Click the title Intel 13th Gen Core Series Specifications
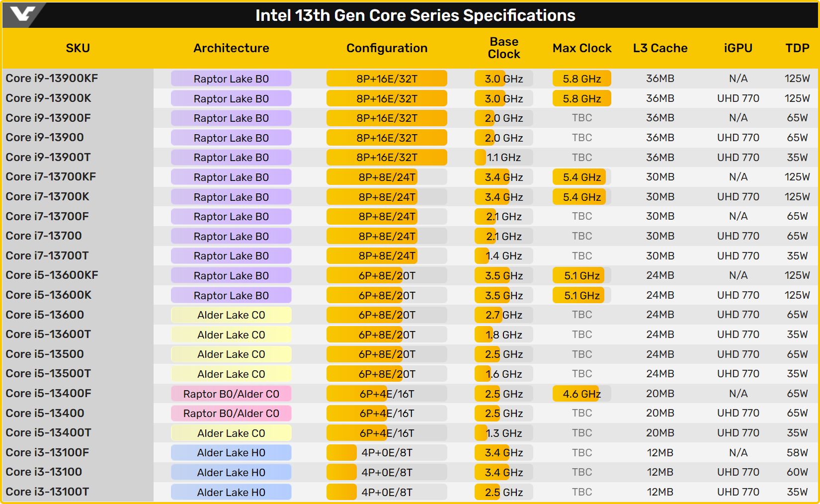 415,15
